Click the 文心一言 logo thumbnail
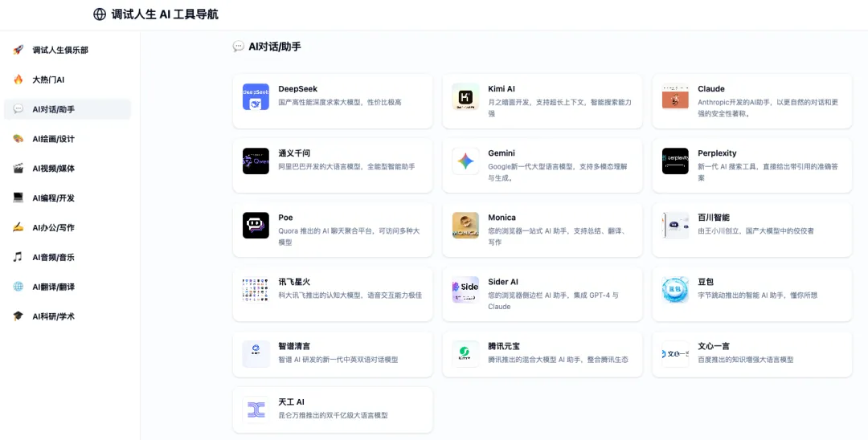The height and width of the screenshot is (440, 868). [x=675, y=354]
